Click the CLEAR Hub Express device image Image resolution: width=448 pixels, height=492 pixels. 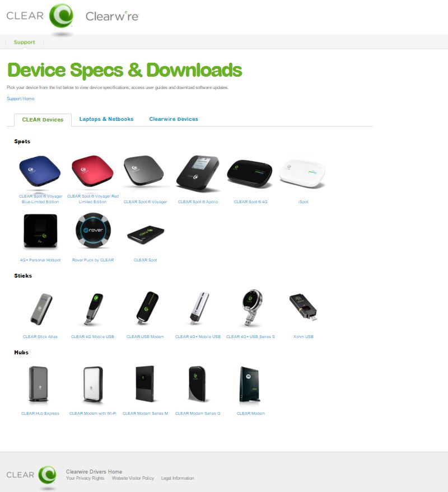point(38,384)
